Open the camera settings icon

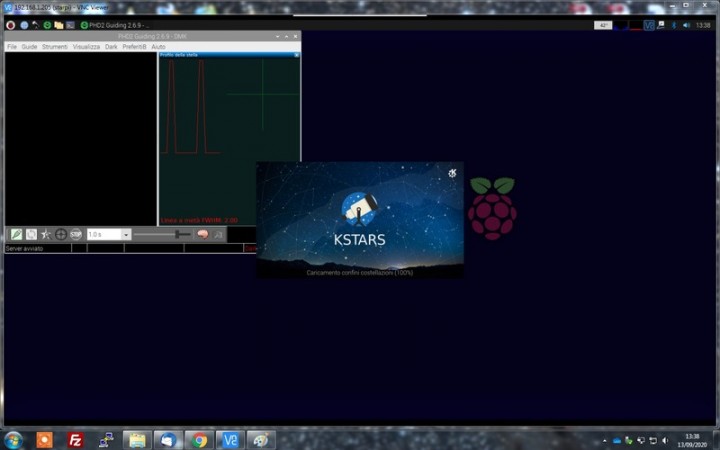point(218,234)
